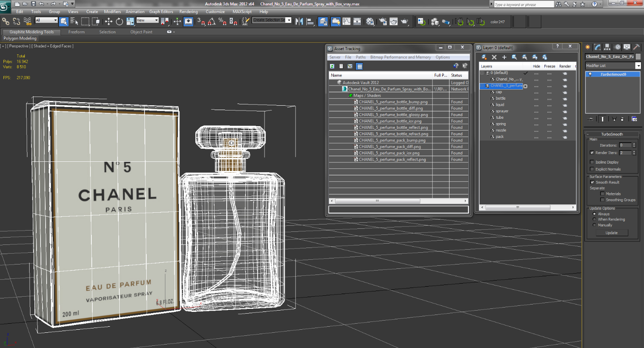The height and width of the screenshot is (348, 644).
Task: Open the Motion command panel tab
Action: (x=617, y=47)
